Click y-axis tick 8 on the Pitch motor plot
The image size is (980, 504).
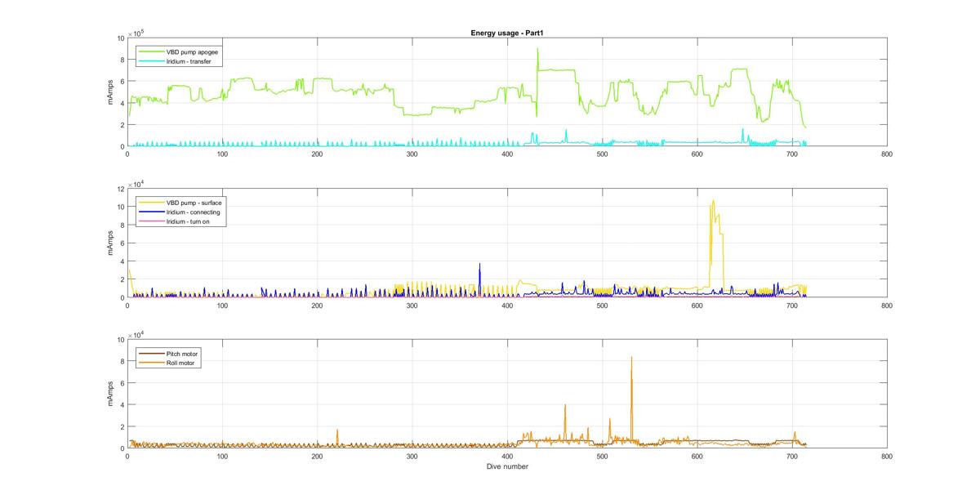click(x=122, y=362)
